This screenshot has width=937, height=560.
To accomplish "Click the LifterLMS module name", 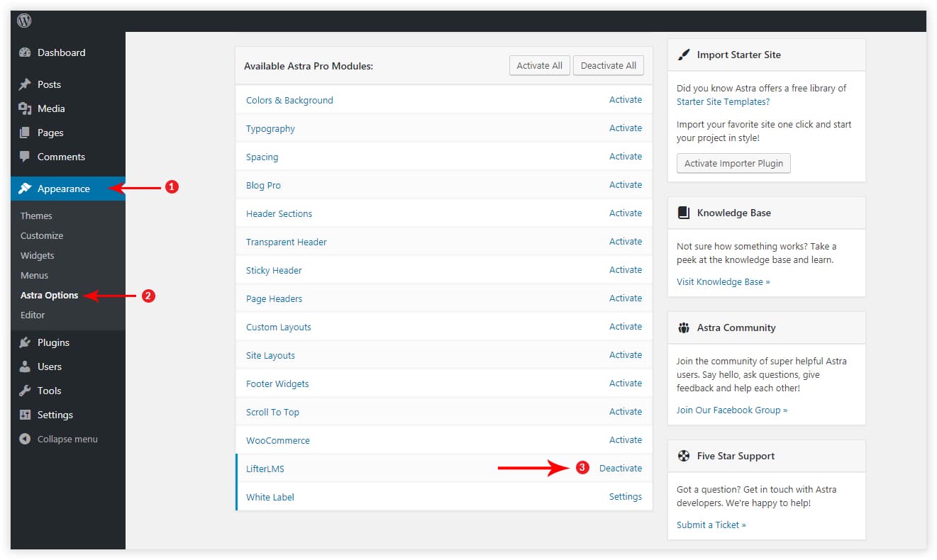I will 265,469.
